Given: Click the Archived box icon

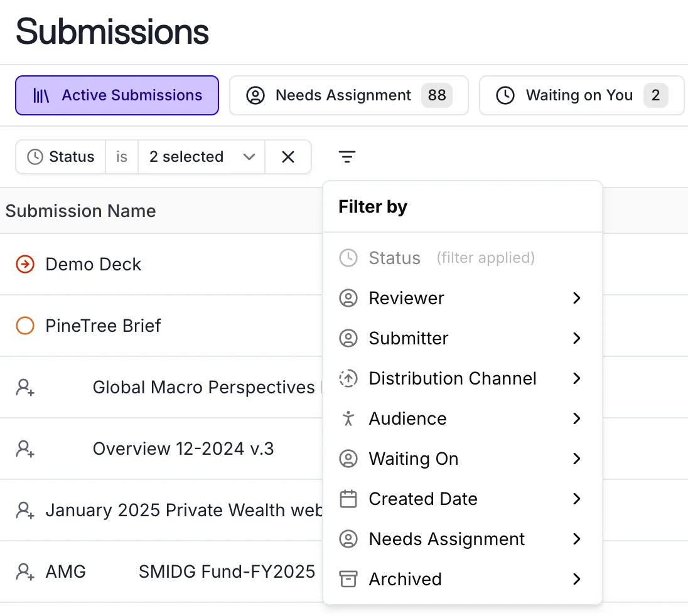Looking at the screenshot, I should [x=348, y=579].
